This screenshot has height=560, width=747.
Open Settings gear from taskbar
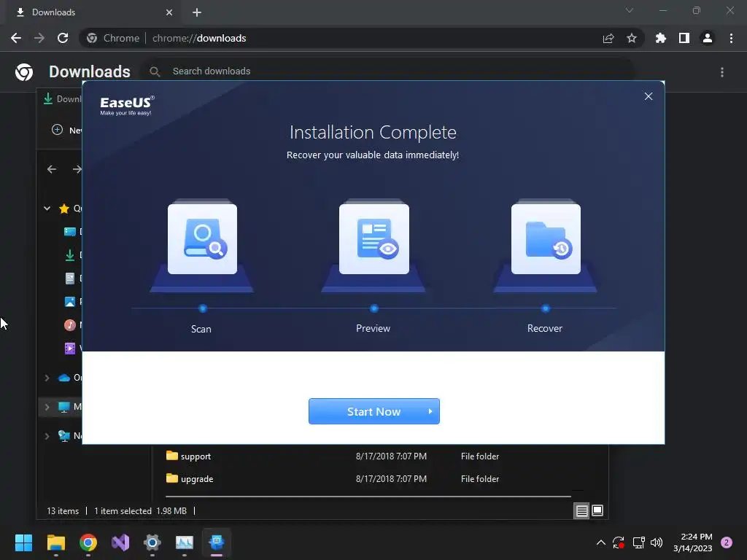pos(152,542)
